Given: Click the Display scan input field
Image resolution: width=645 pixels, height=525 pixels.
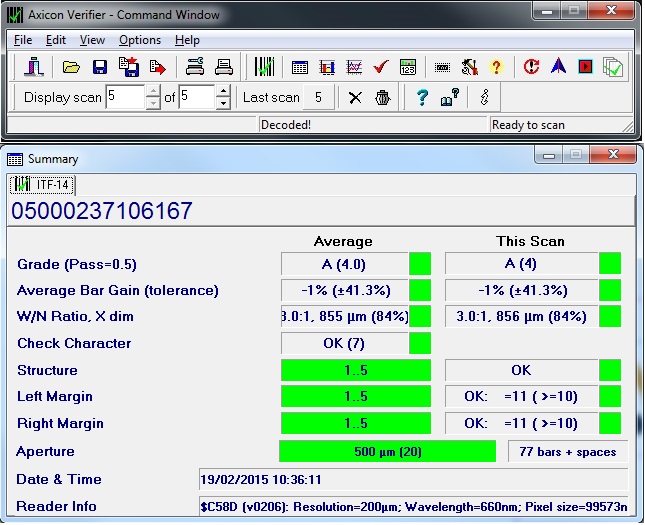Looking at the screenshot, I should click(x=125, y=97).
